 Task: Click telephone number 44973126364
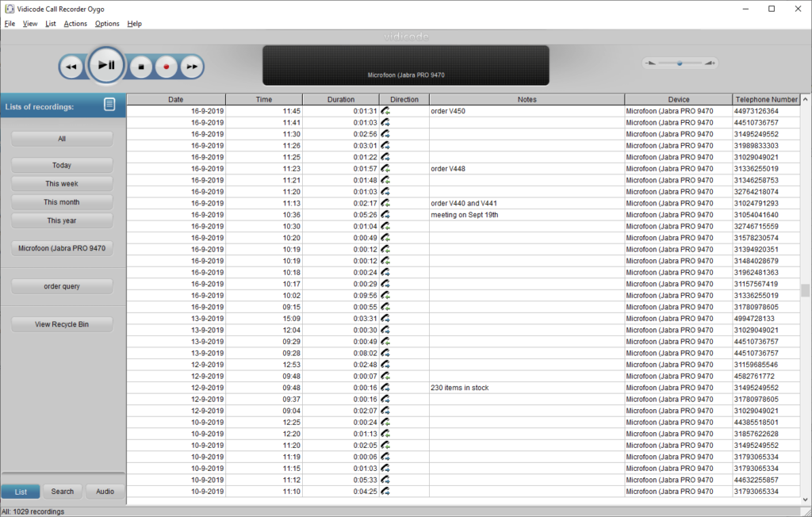coord(756,111)
